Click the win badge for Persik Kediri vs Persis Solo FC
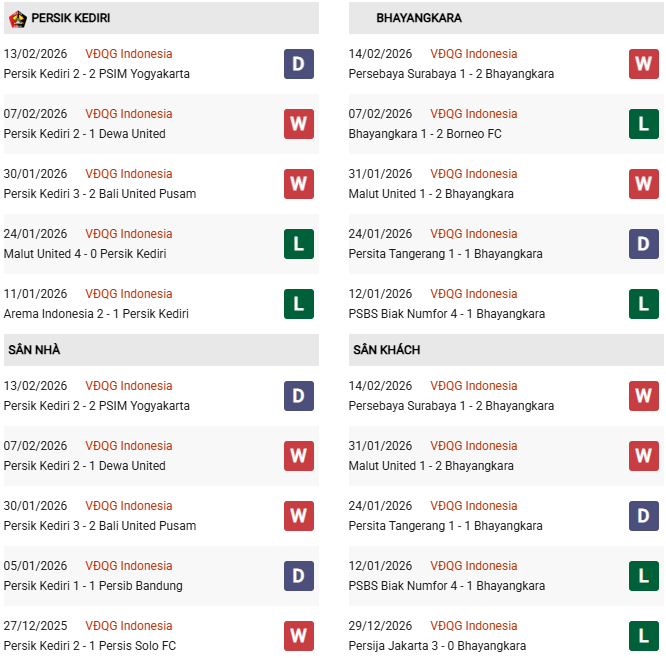 298,636
